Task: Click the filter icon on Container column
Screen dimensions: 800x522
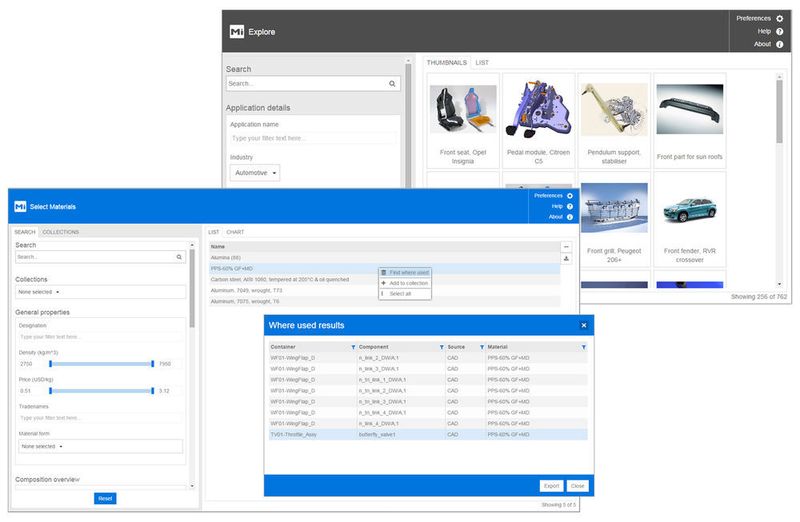Action: click(x=353, y=346)
